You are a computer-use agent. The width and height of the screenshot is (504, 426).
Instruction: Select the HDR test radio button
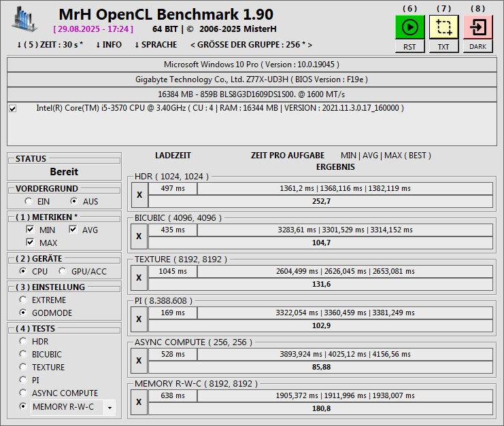[x=23, y=341]
